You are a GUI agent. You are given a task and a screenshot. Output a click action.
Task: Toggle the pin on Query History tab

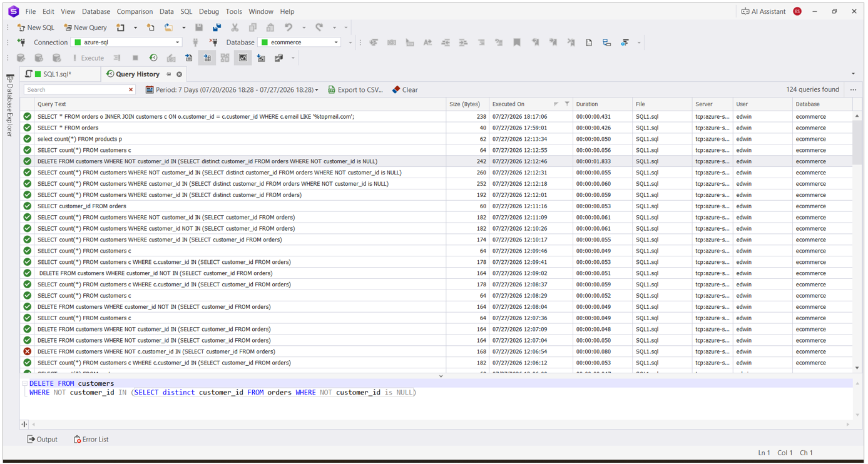pos(168,74)
